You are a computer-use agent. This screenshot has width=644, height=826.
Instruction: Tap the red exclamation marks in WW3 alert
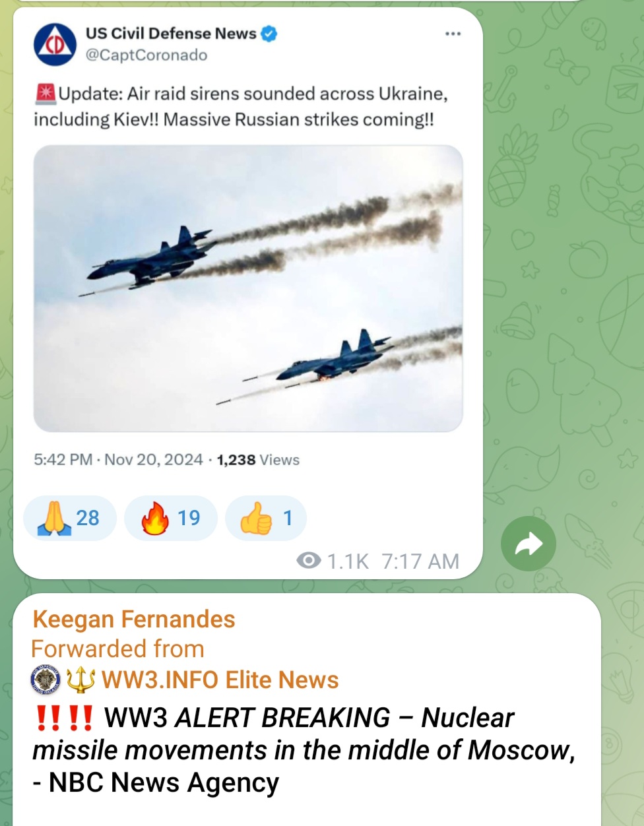tap(64, 718)
